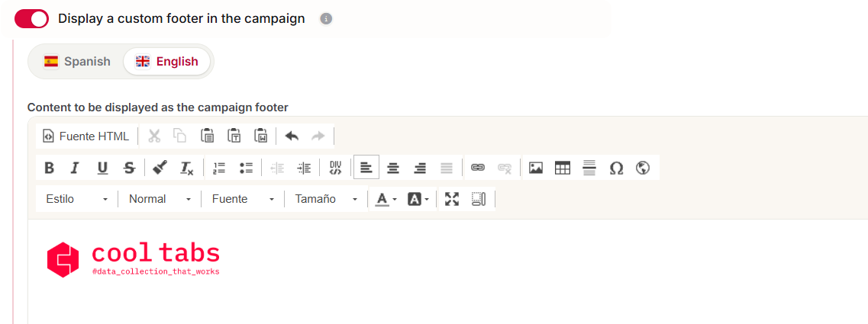Center align the text
868x324 pixels.
click(393, 168)
